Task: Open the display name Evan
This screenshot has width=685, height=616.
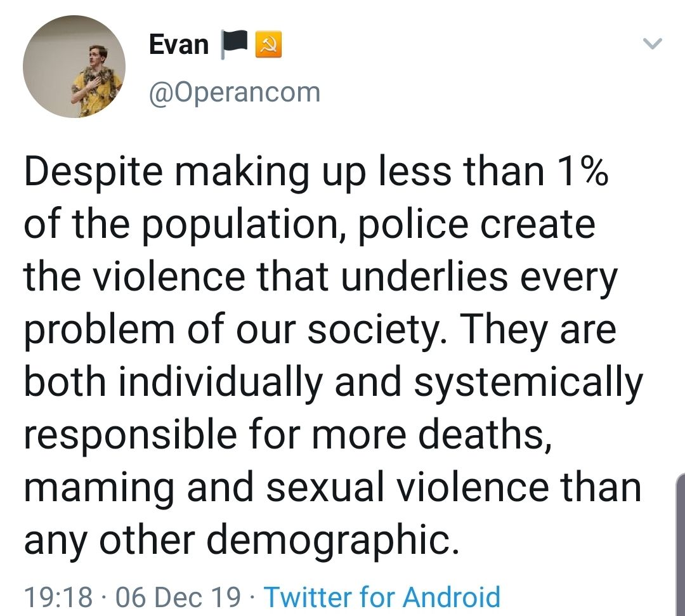Action: point(179,44)
